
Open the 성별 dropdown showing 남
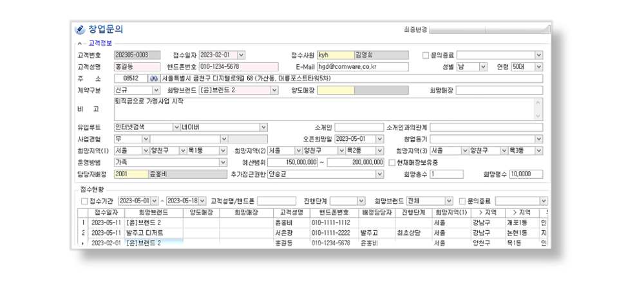coord(483,67)
